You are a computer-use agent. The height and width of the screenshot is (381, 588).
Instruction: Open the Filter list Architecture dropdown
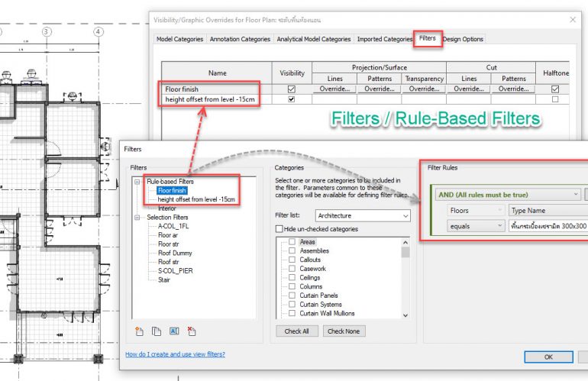[363, 215]
